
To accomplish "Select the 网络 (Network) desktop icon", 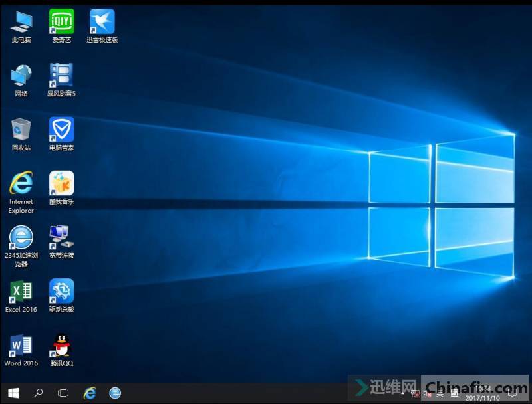I will pyautogui.click(x=21, y=80).
